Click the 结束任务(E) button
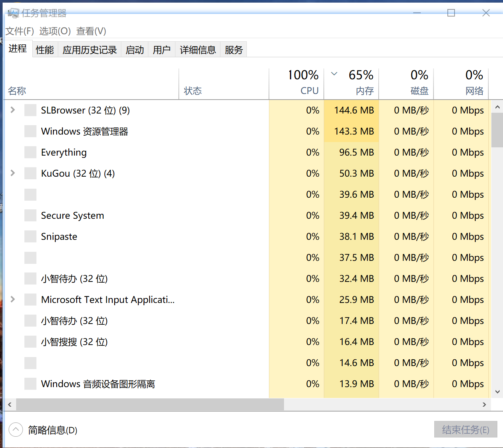The image size is (503, 448). point(466,430)
